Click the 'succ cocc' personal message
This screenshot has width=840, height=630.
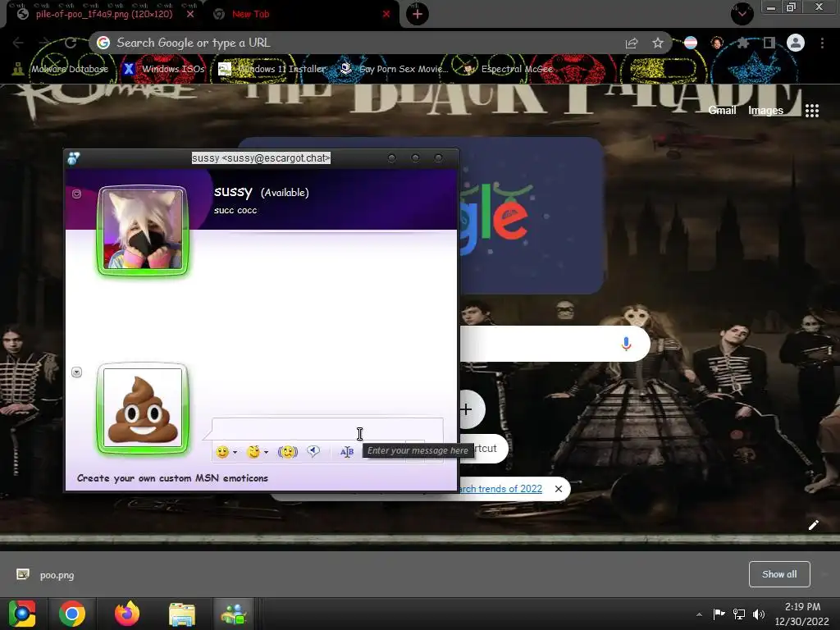(235, 211)
